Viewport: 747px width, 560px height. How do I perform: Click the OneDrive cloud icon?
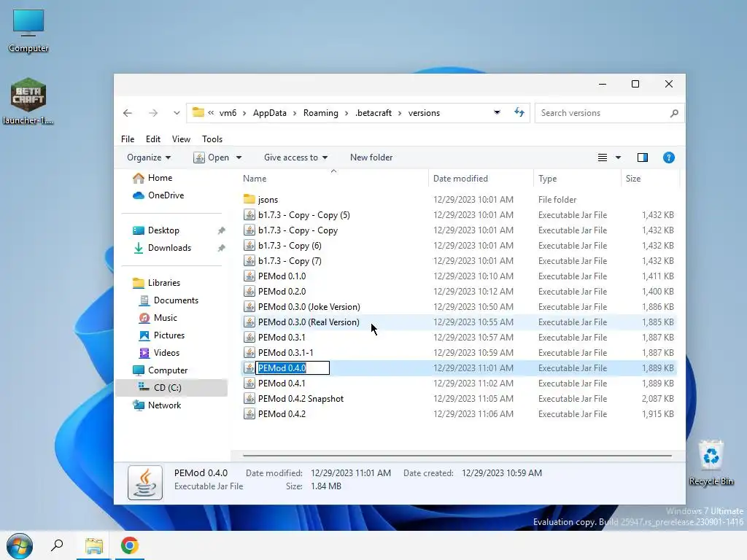(139, 195)
